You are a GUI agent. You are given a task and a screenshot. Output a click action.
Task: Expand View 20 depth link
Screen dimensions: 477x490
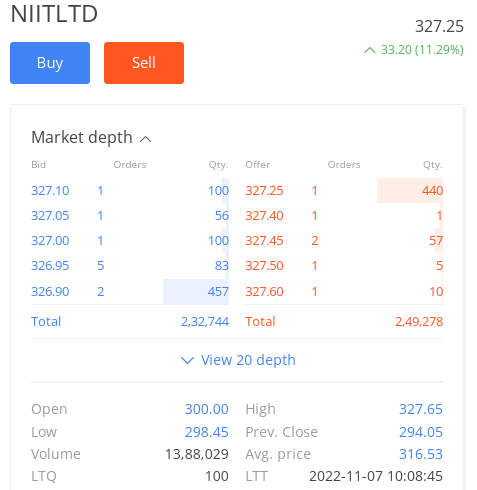248,360
